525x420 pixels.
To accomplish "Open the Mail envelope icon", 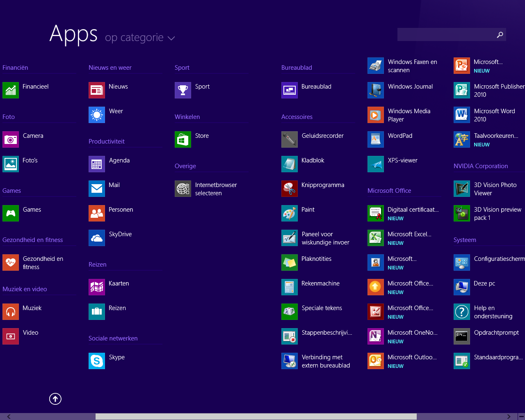I will (97, 189).
